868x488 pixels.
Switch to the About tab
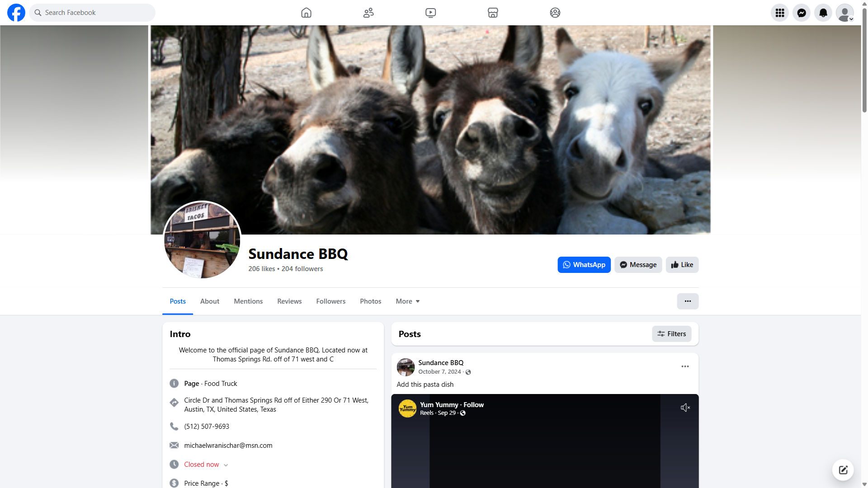click(x=209, y=301)
